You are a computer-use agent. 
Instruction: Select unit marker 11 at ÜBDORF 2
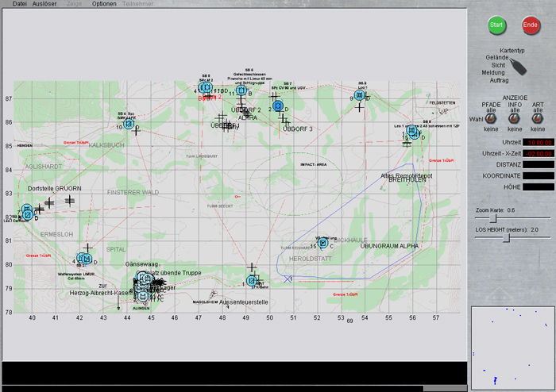click(x=241, y=90)
